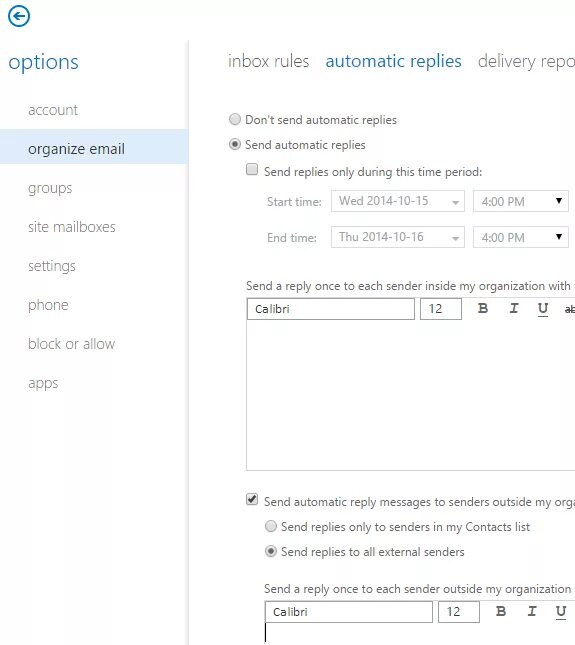
Task: Toggle Strikethrough in the inside-organization editor
Action: [x=569, y=309]
